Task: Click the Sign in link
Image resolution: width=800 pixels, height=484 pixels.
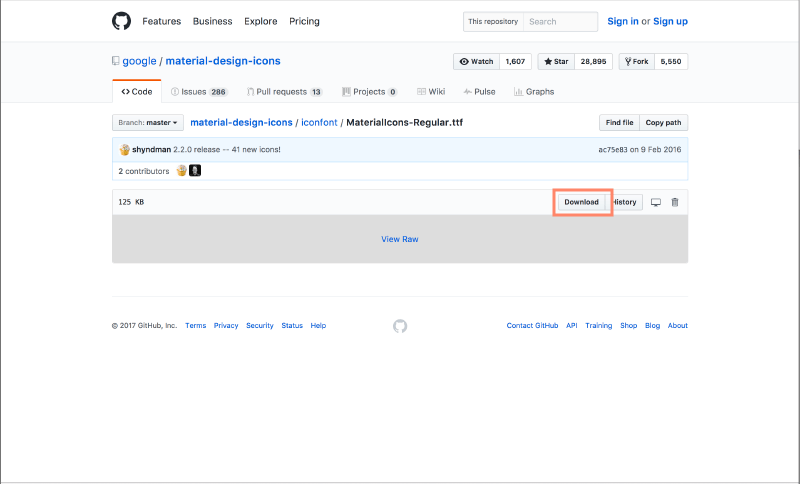Action: 623,21
